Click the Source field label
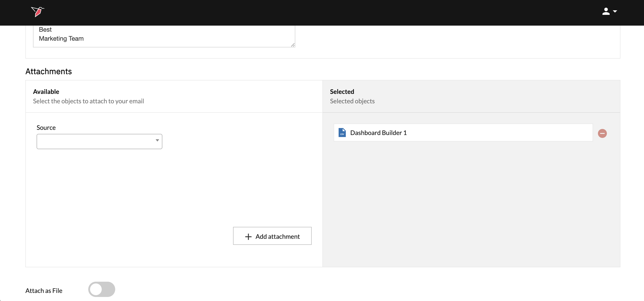The image size is (644, 301). point(46,128)
